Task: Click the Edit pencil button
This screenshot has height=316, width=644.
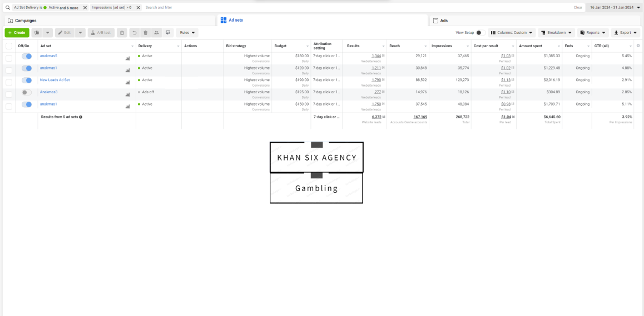Action: [x=65, y=32]
